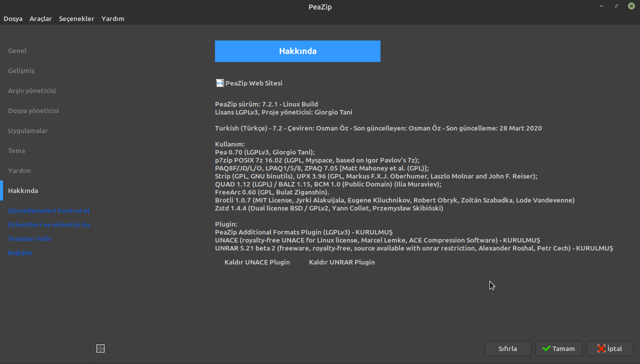Open the Dosya yöneticisi section
640x364 pixels.
[x=33, y=110]
